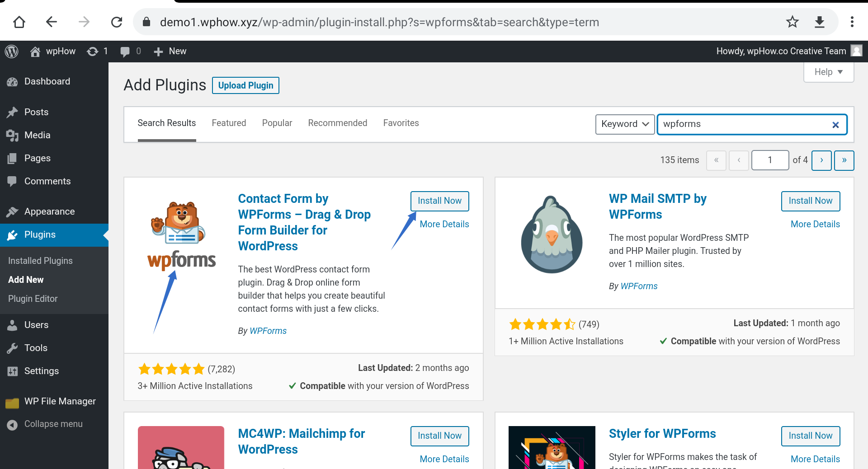Jump to last page of results
868x469 pixels.
point(844,160)
